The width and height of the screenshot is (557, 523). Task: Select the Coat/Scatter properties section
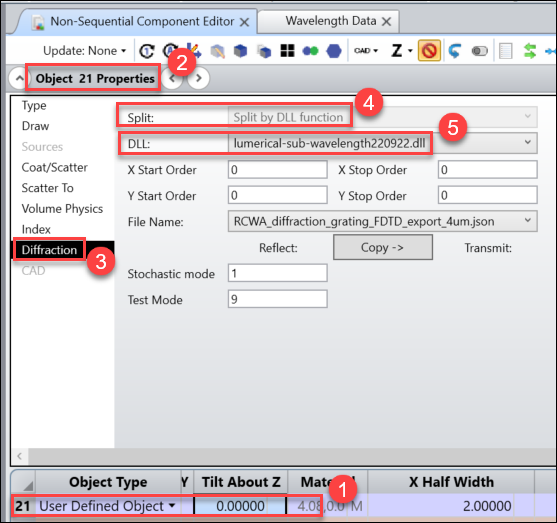coord(55,167)
